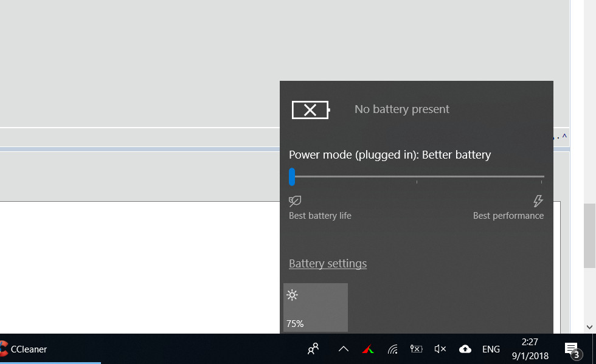Collapse panel using the blue caret arrow

pos(564,136)
